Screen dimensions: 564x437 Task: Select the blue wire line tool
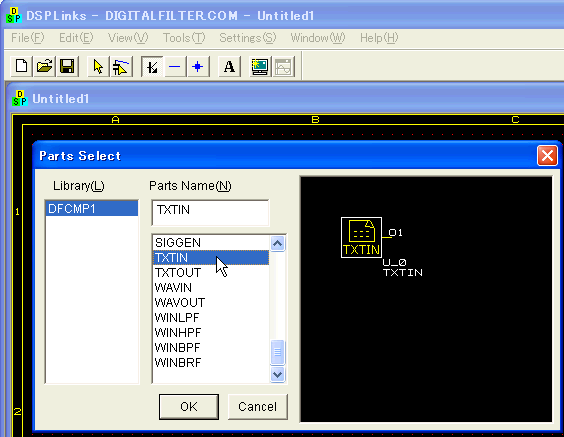pos(175,67)
